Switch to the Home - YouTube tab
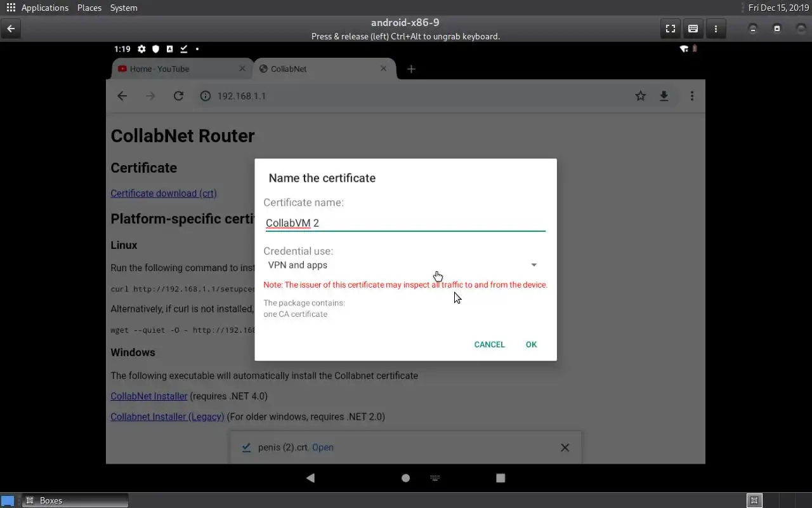 (x=180, y=69)
